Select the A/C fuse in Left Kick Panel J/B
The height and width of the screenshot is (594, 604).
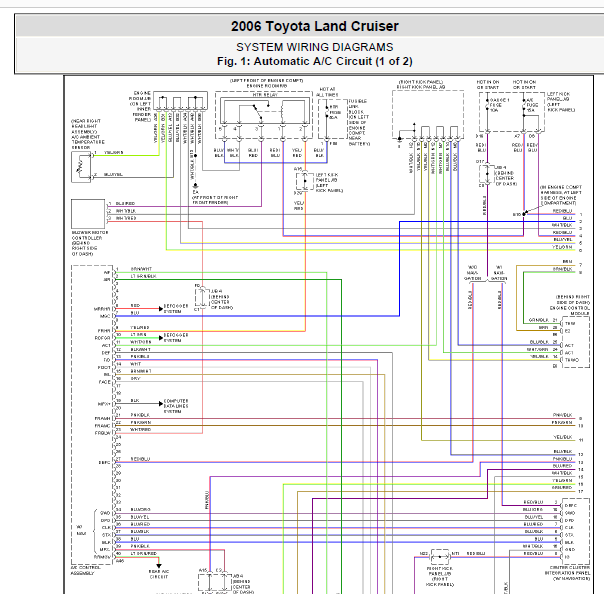coord(524,106)
